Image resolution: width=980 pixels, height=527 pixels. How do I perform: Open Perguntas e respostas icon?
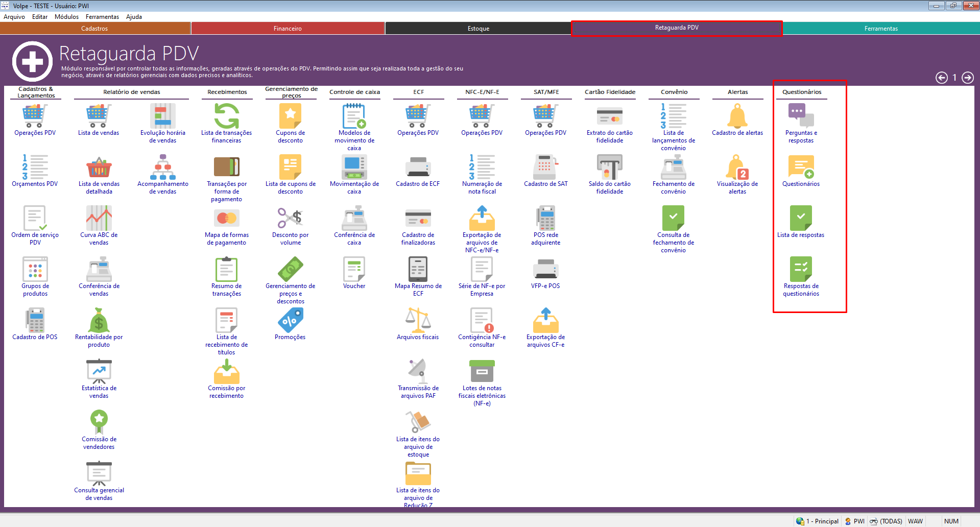pyautogui.click(x=801, y=116)
